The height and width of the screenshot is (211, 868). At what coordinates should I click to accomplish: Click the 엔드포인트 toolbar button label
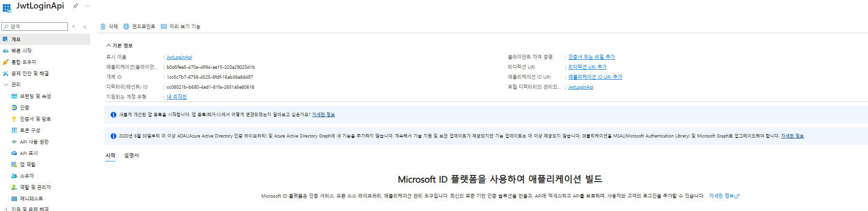(x=143, y=27)
